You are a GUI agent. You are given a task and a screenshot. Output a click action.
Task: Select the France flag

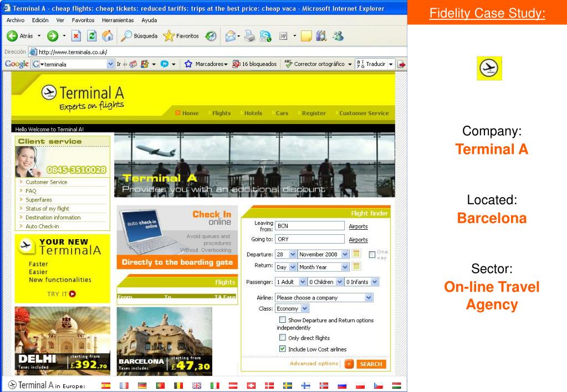click(x=124, y=385)
